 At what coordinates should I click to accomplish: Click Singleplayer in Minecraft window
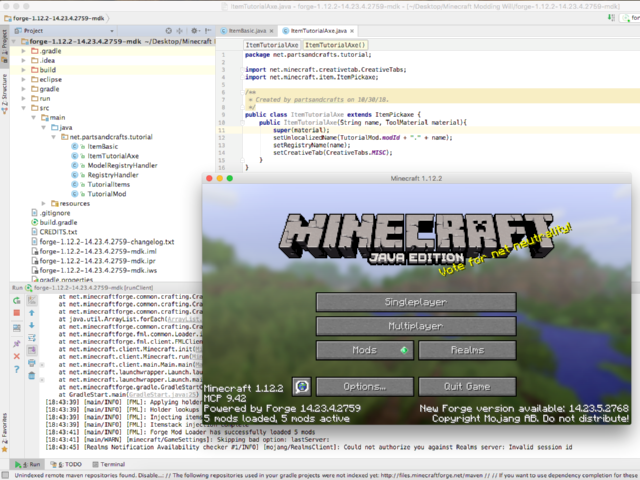coord(416,302)
